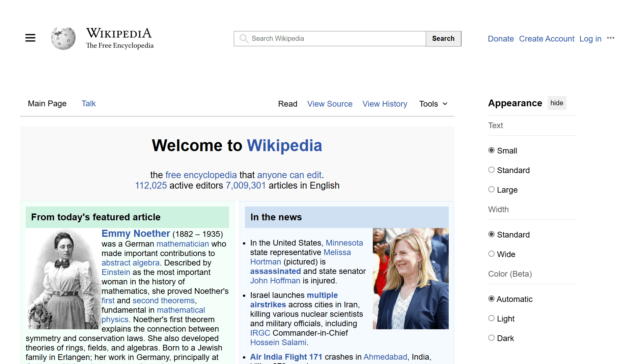Open the Donate page

(x=501, y=38)
